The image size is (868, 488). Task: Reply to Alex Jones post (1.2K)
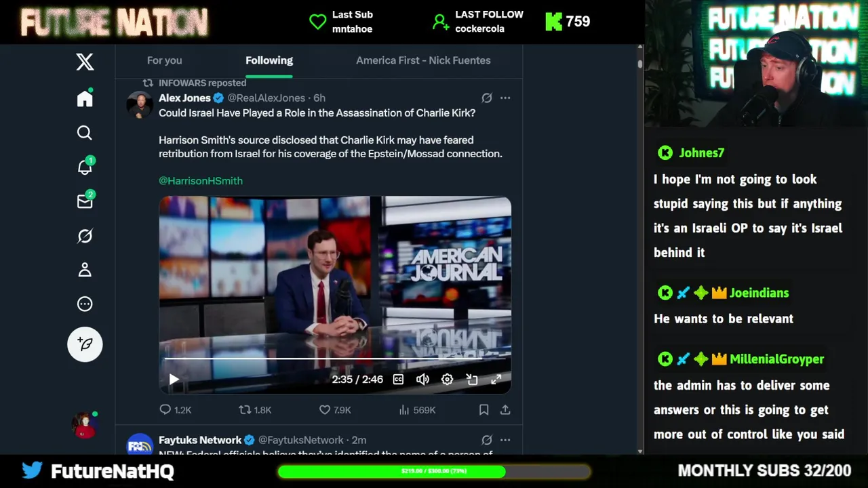(175, 410)
